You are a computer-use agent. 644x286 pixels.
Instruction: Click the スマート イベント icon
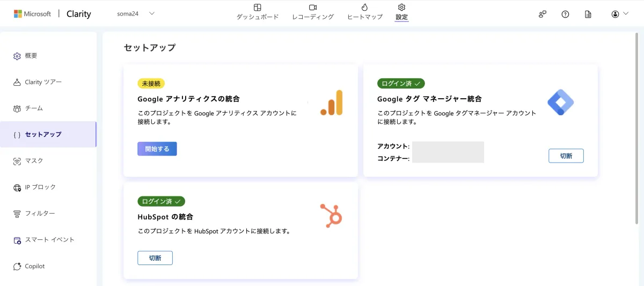17,240
